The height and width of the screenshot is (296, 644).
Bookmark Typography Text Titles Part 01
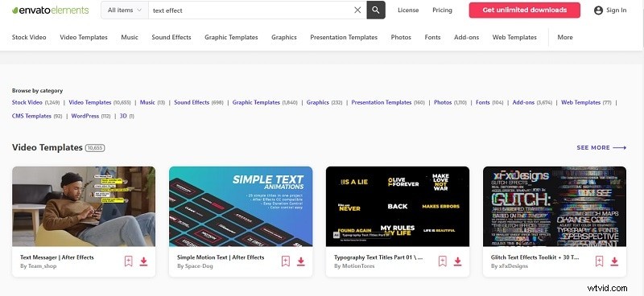point(442,261)
